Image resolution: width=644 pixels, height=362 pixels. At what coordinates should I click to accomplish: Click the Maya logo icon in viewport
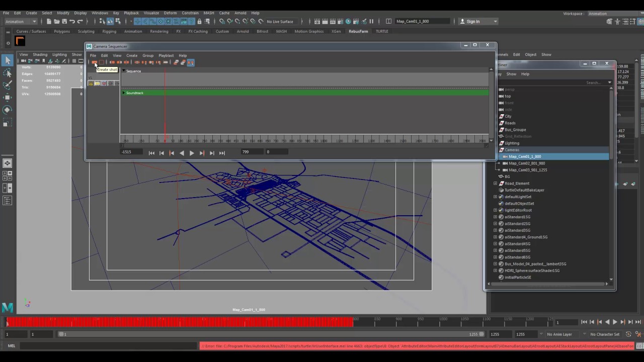[x=8, y=307]
